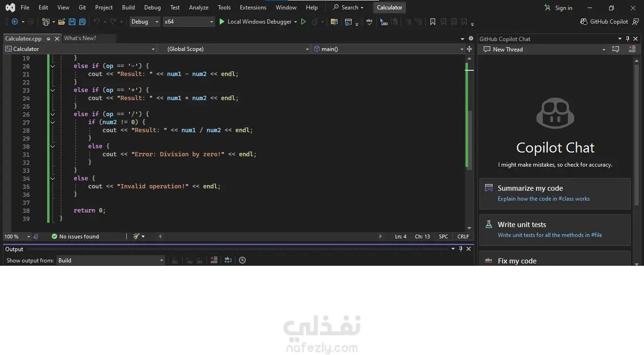Click the Write unit tests suggestion

click(x=555, y=230)
